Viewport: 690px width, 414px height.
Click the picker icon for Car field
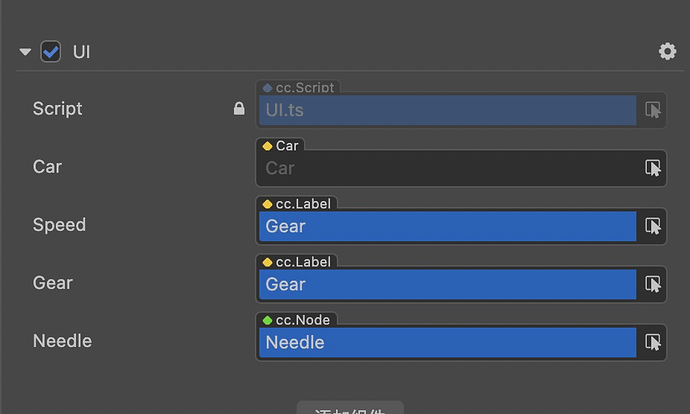point(653,168)
